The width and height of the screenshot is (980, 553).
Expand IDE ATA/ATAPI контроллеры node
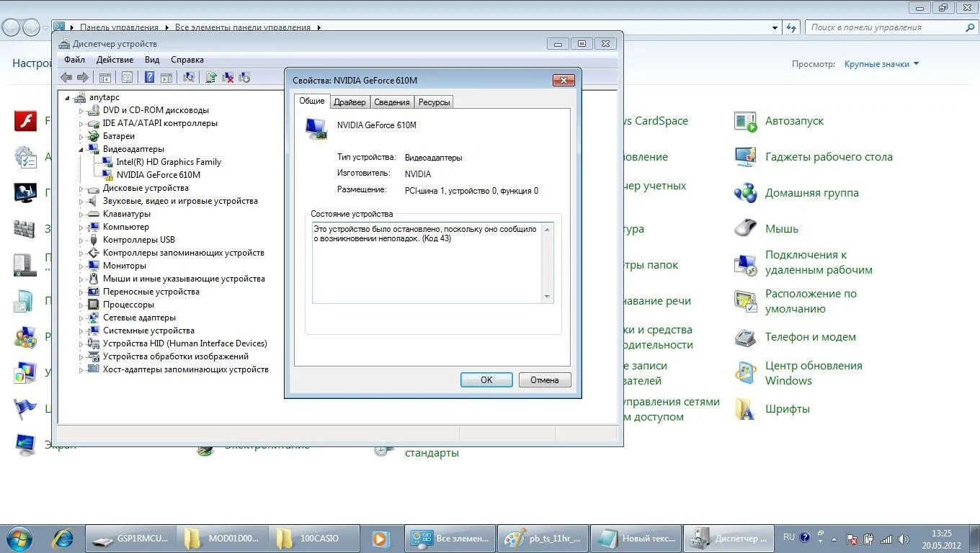pos(81,124)
